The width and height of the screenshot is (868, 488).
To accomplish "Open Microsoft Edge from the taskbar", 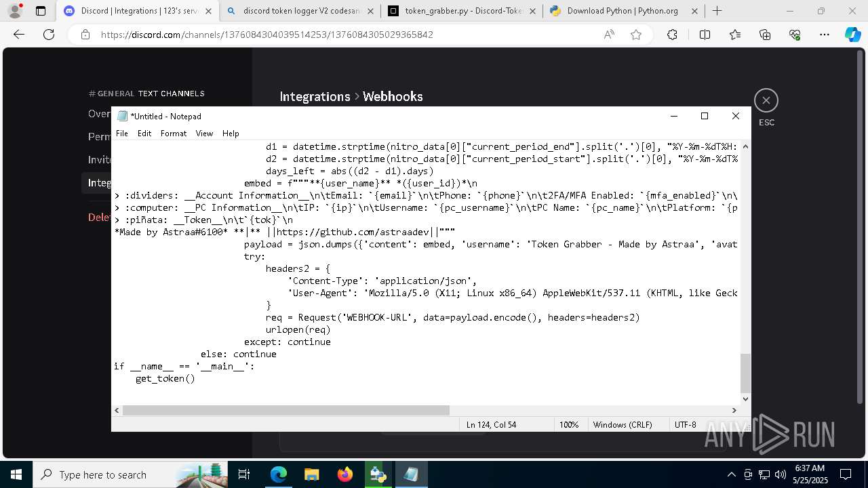I will pyautogui.click(x=279, y=474).
